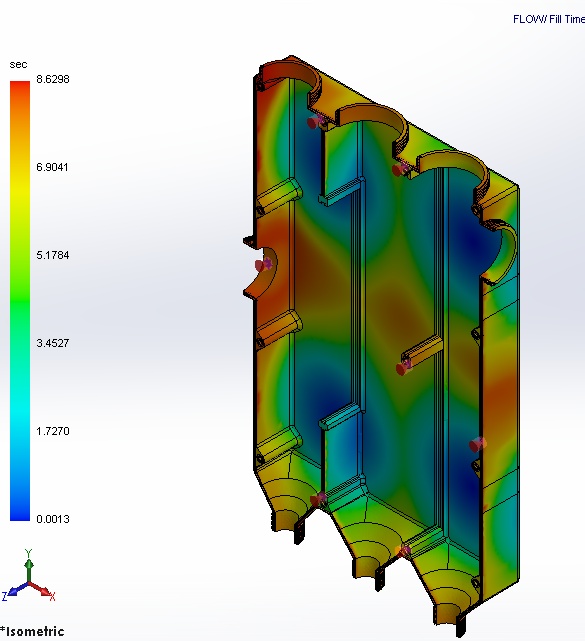This screenshot has height=641, width=585.
Task: Click the 3.4527 legend value
Action: pyautogui.click(x=53, y=343)
